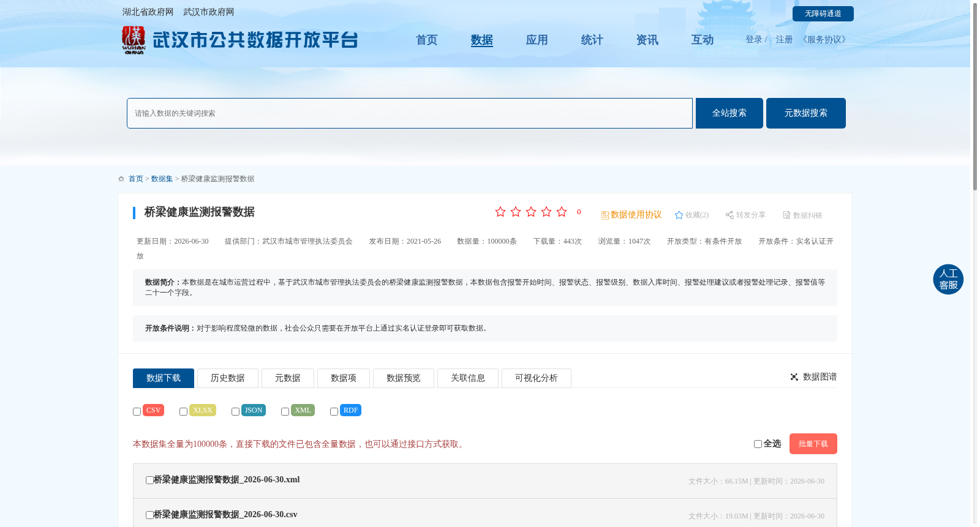Go to 首页 breadcrumb link
This screenshot has width=980, height=527.
(136, 179)
